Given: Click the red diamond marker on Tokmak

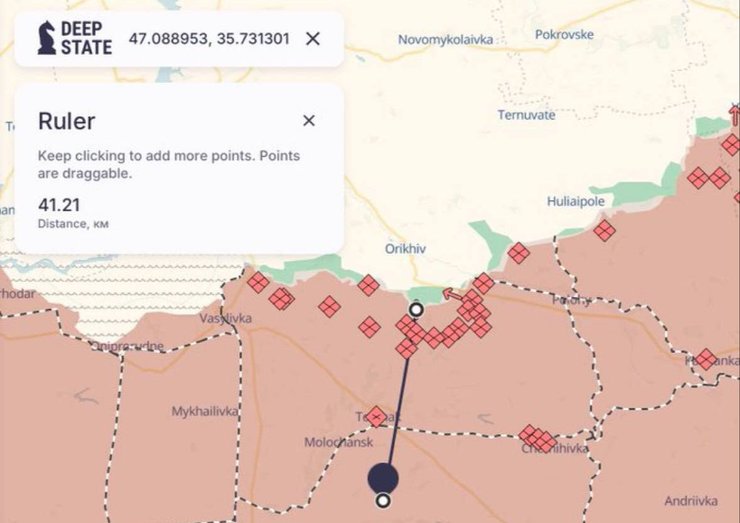Looking at the screenshot, I should point(376,417).
